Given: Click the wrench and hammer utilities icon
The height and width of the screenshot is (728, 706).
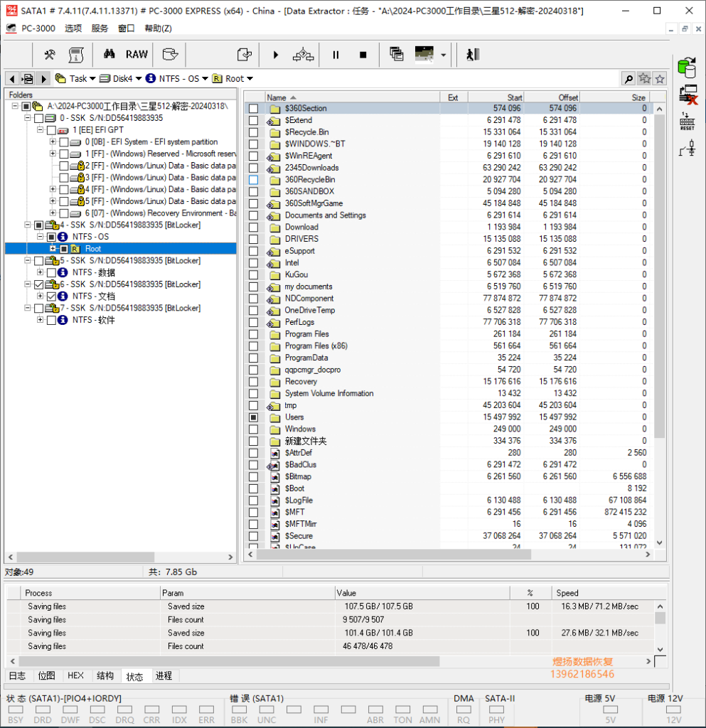Looking at the screenshot, I should tap(50, 55).
